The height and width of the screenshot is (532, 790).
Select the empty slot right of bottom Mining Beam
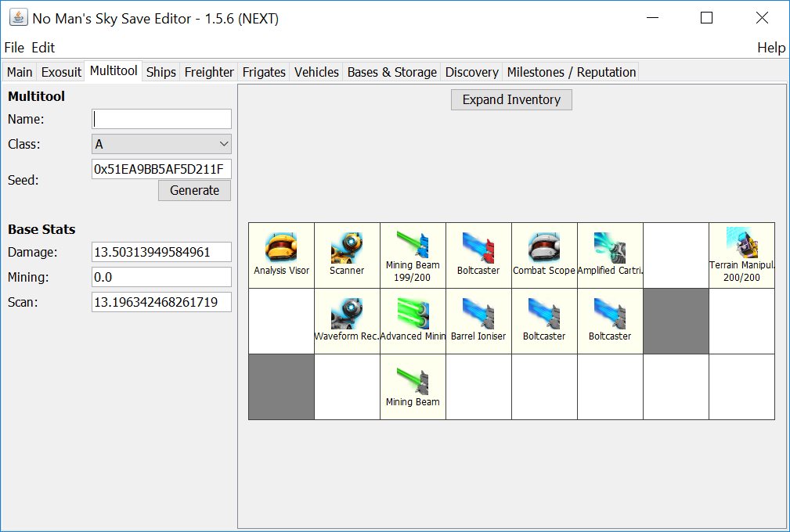478,386
